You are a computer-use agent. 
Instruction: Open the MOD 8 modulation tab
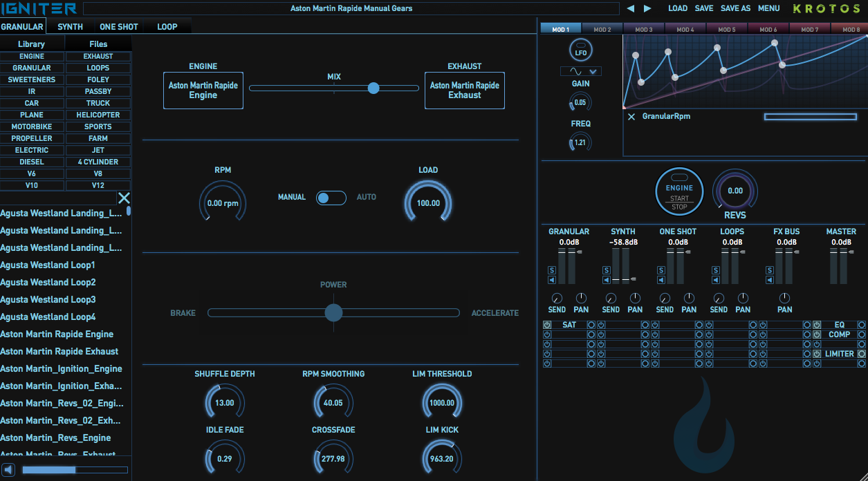[x=851, y=29]
